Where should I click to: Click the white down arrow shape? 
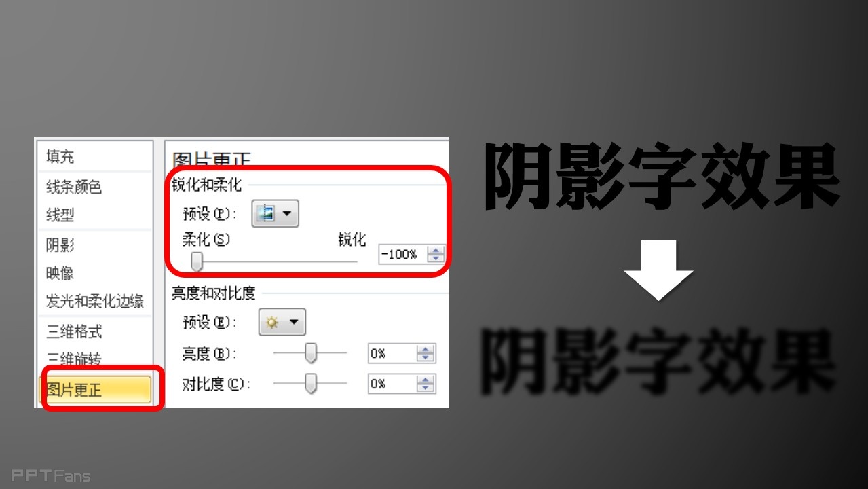coord(658,270)
